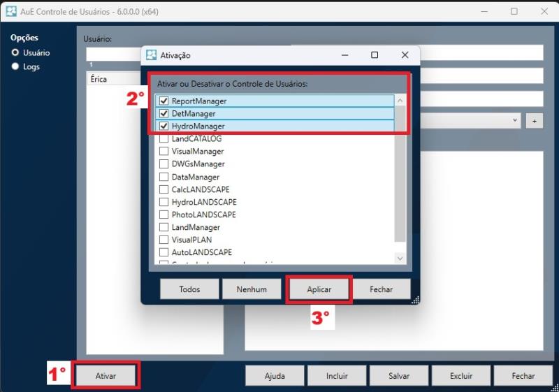The width and height of the screenshot is (559, 392).
Task: Toggle the HydroManager checkbox
Action: 164,126
